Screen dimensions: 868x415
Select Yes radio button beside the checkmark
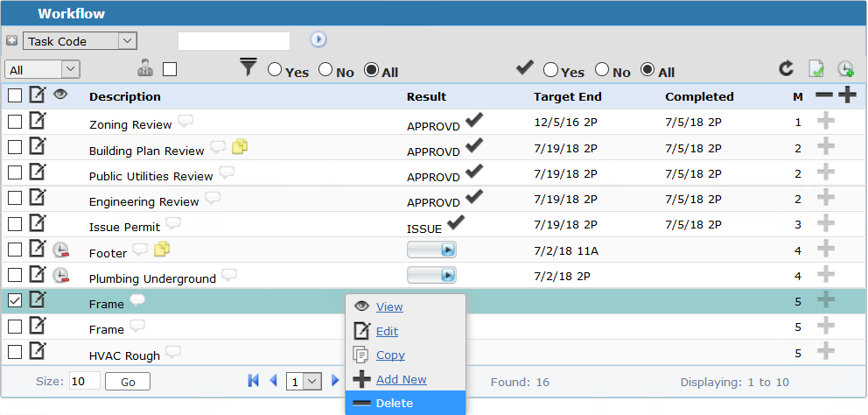pyautogui.click(x=551, y=70)
